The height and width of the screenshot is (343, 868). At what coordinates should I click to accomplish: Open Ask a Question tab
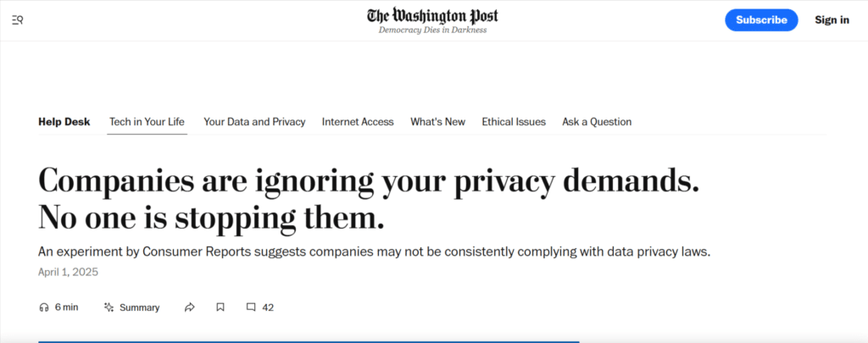pyautogui.click(x=597, y=122)
